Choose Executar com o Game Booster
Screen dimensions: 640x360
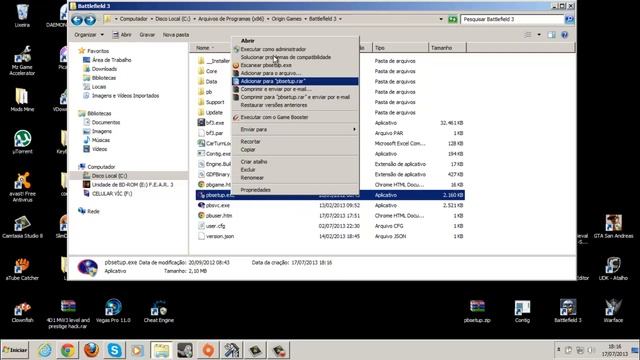pos(296,117)
